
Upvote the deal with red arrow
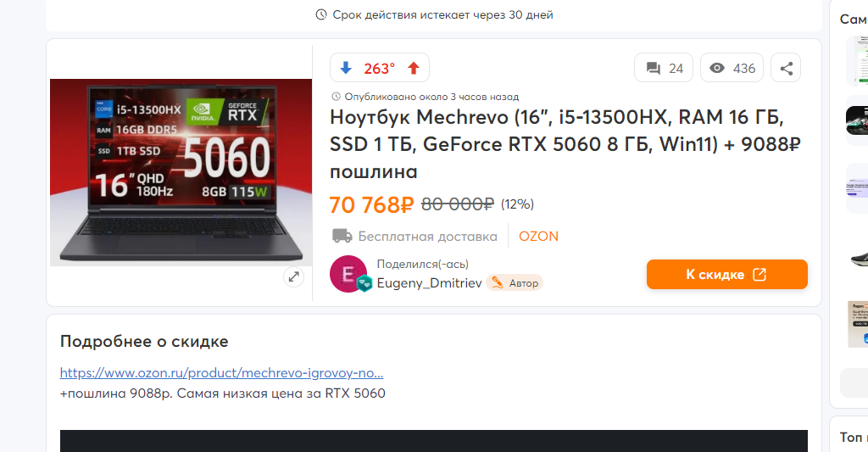point(414,68)
